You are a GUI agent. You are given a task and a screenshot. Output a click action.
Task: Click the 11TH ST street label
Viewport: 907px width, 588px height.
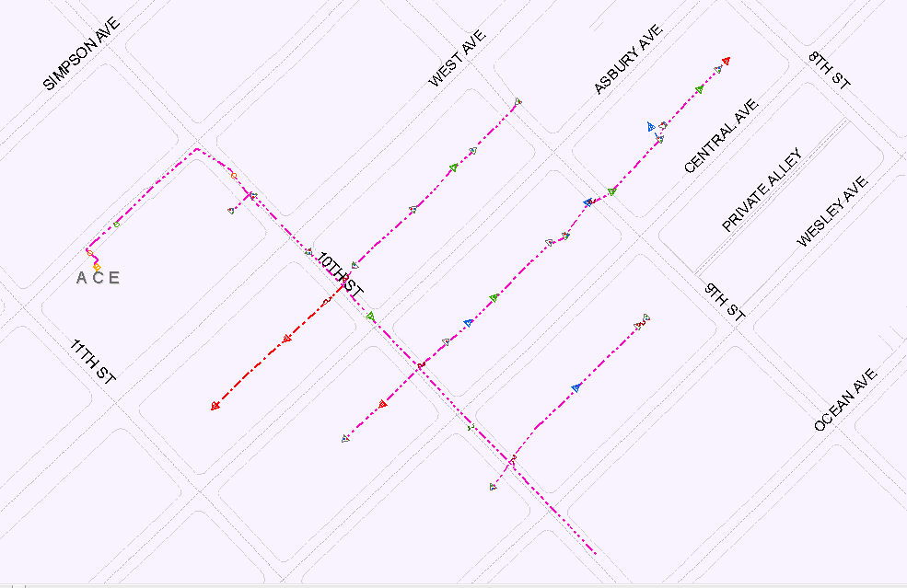[93, 363]
